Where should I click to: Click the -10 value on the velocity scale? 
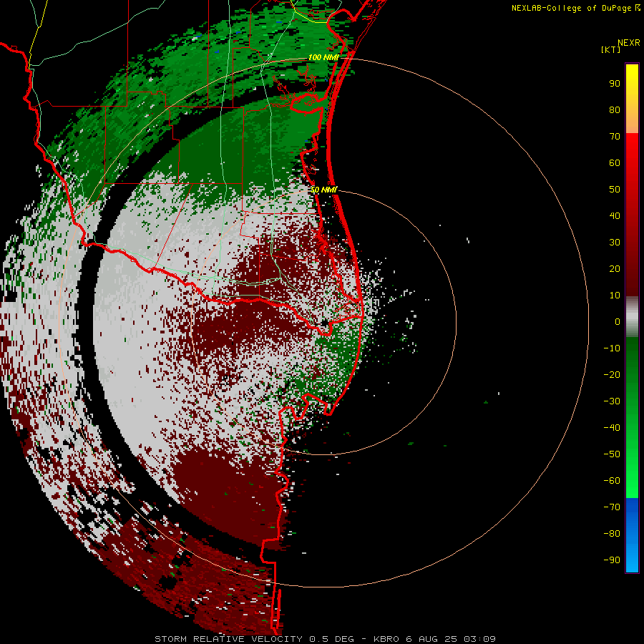click(x=612, y=348)
